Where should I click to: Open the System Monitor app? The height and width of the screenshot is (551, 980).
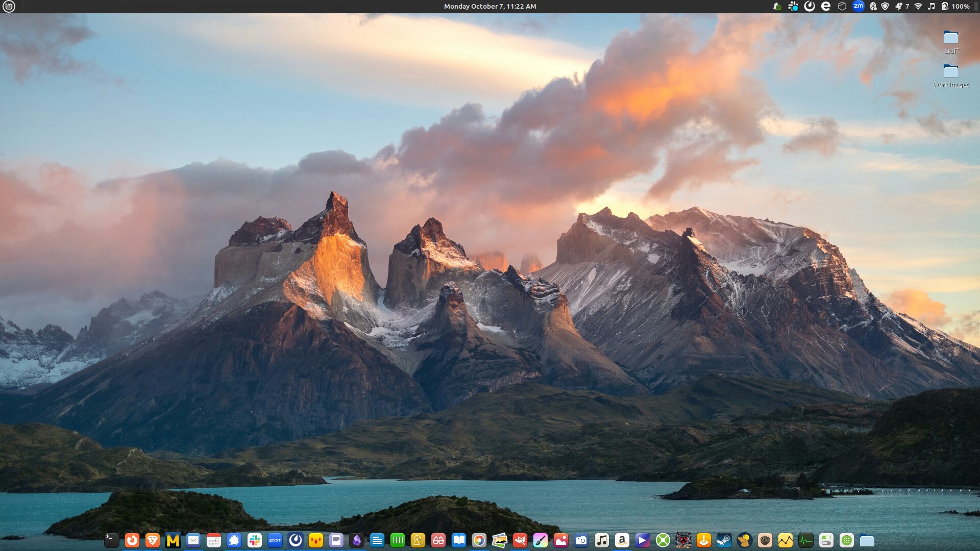[x=804, y=540]
